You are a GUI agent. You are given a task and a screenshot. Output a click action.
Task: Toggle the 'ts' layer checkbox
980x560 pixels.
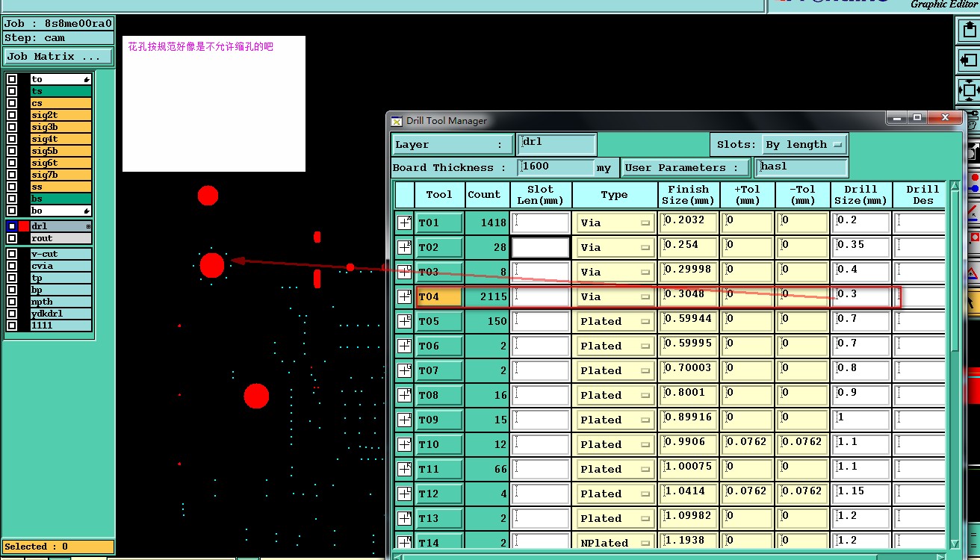click(x=12, y=91)
